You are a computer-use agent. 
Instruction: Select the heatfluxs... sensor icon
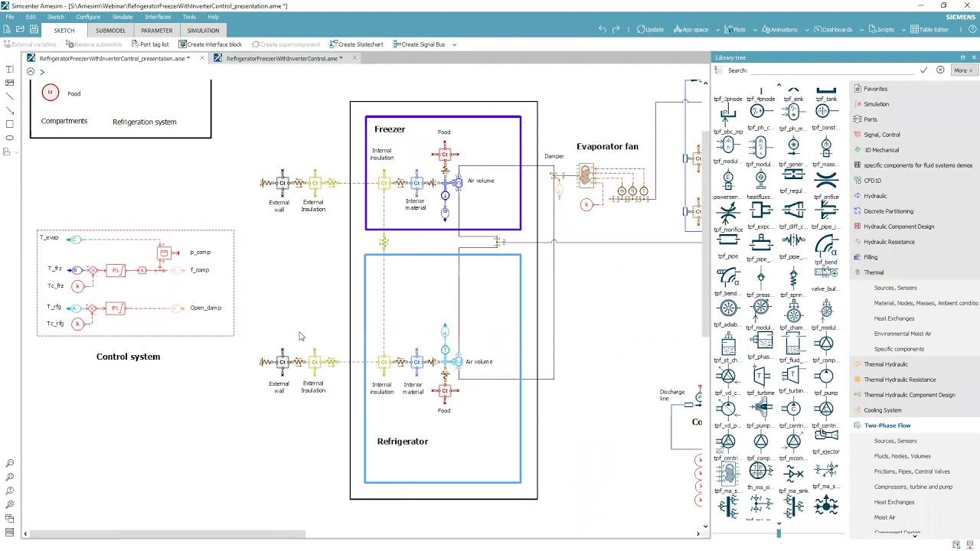pos(761,181)
